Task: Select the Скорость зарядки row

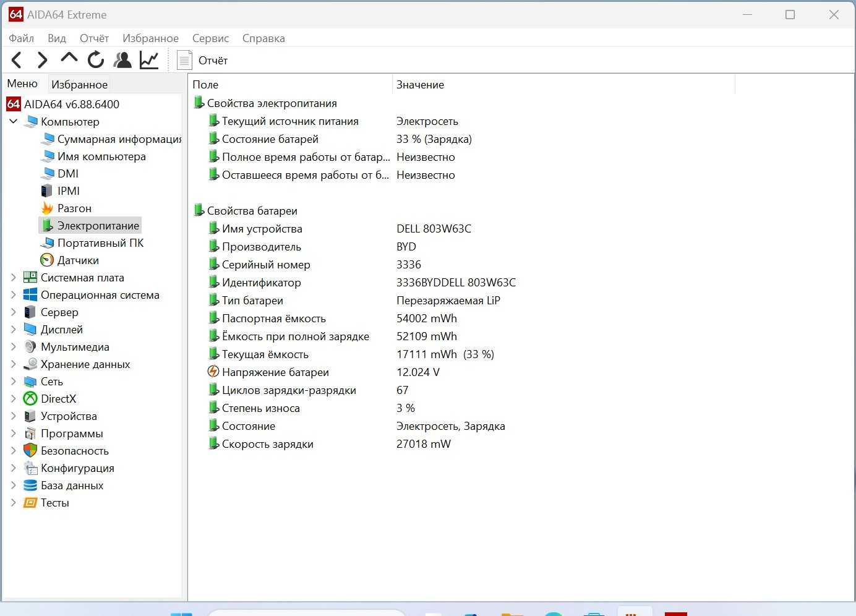Action: 330,444
